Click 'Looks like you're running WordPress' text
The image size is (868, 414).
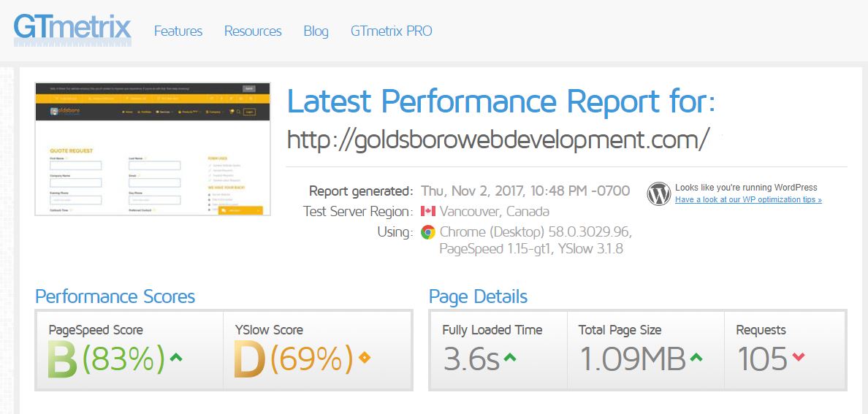point(746,188)
